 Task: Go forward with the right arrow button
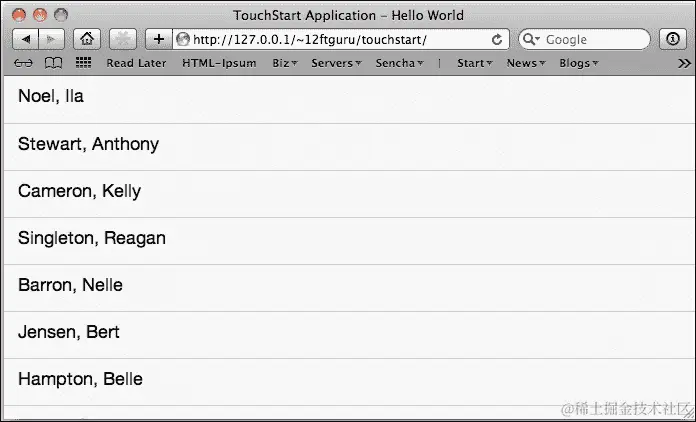(51, 39)
